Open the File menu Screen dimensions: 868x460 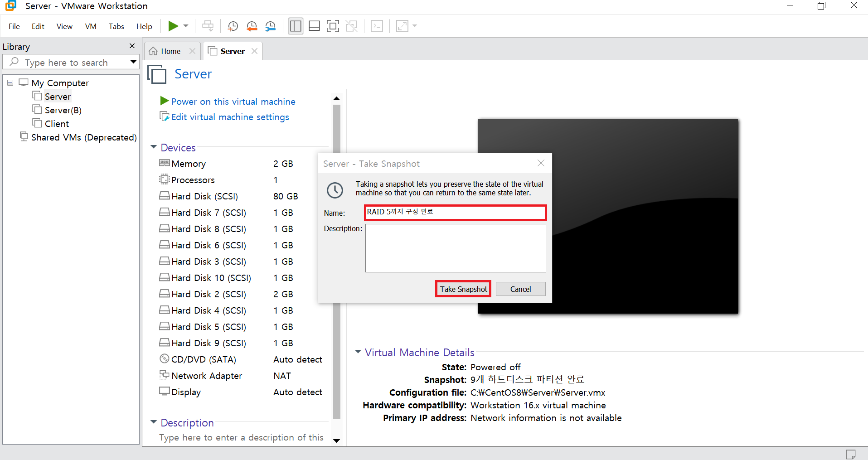pos(14,26)
